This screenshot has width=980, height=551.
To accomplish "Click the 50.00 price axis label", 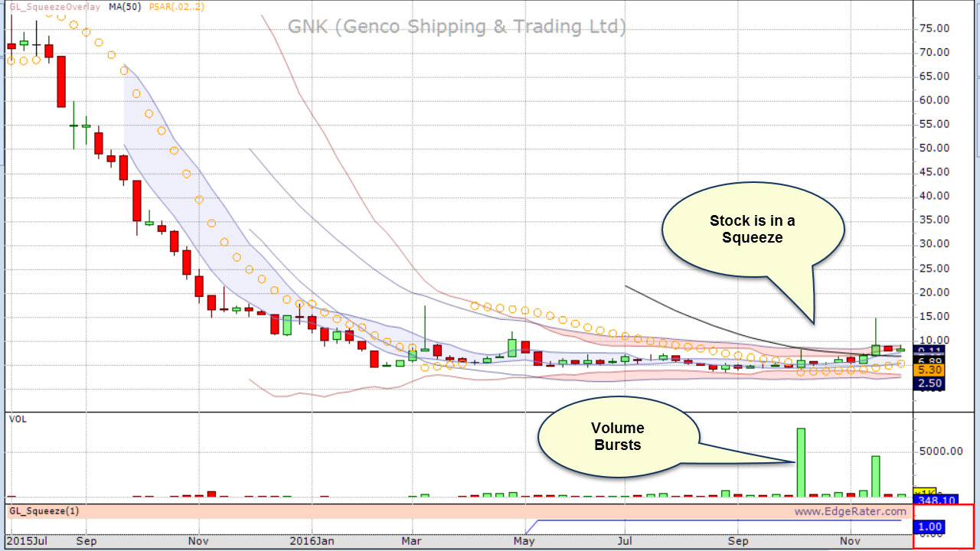I will 934,148.
